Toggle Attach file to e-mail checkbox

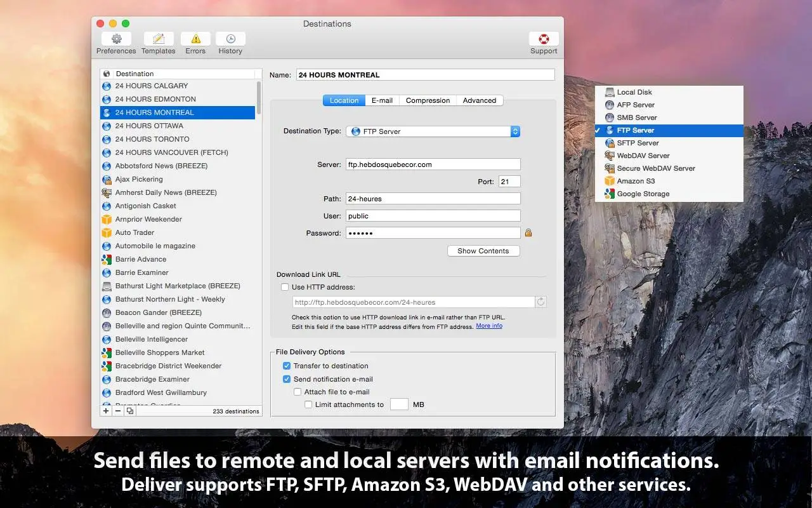point(298,392)
